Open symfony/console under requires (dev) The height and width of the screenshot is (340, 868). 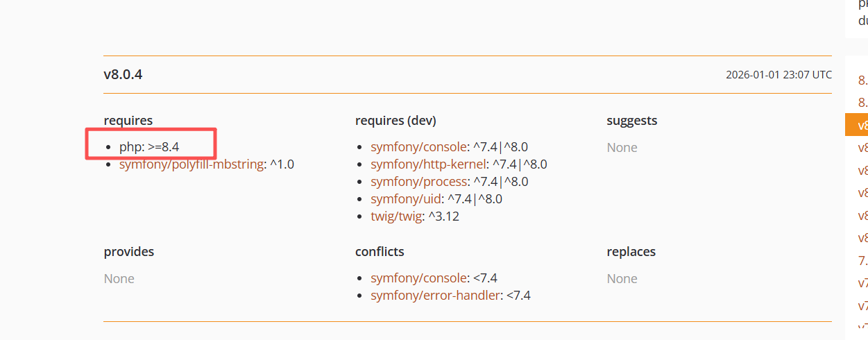pyautogui.click(x=419, y=147)
